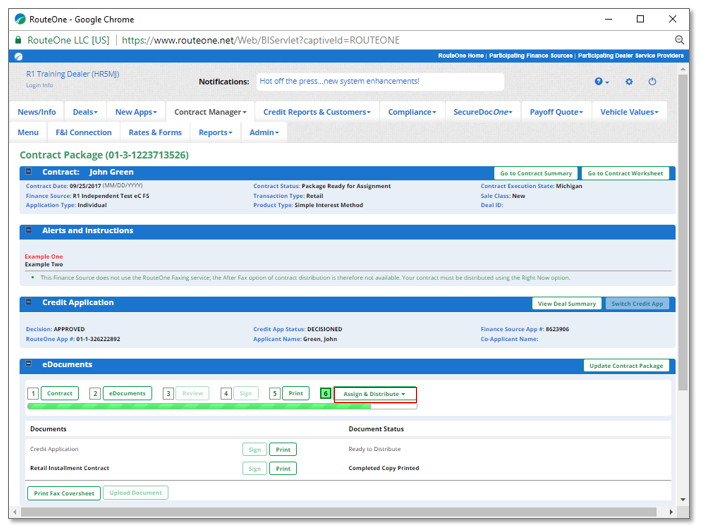The width and height of the screenshot is (702, 530).
Task: Click the vertical scrollbar thumb
Action: (683, 232)
